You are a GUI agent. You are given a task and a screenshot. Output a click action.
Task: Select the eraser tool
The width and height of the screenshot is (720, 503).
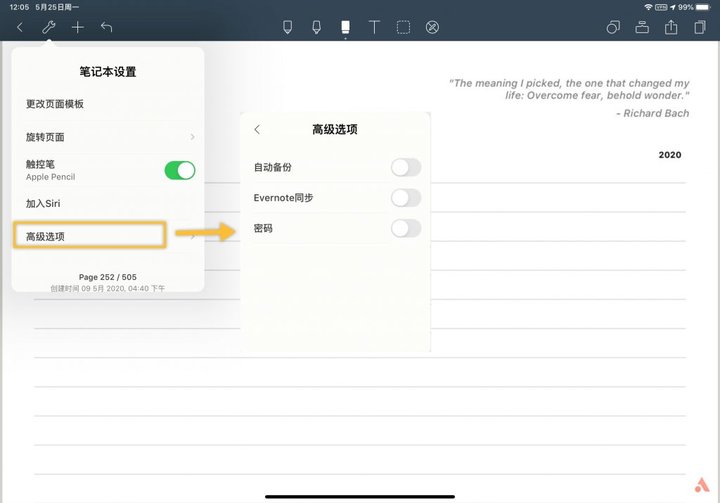pos(345,27)
